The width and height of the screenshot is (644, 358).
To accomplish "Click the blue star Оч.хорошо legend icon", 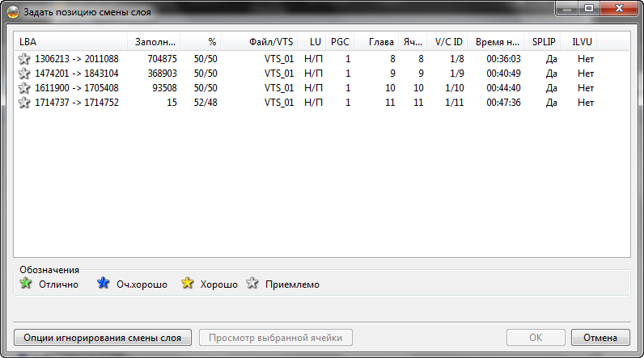I will pyautogui.click(x=103, y=284).
